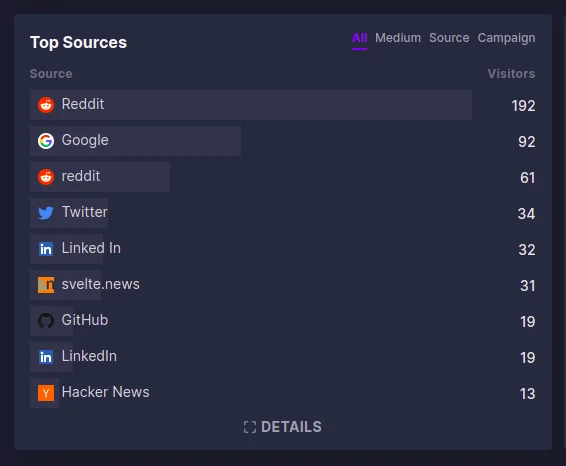The width and height of the screenshot is (566, 466).
Task: Click the Reddit logo icon in first row
Action: click(46, 105)
